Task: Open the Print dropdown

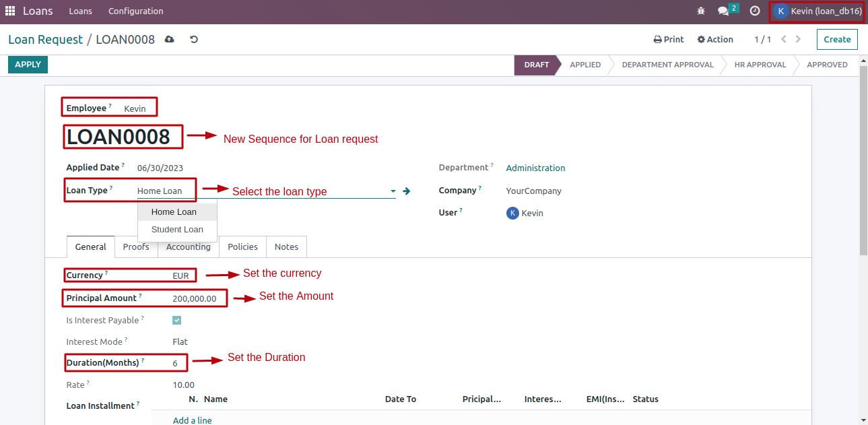Action: 669,39
